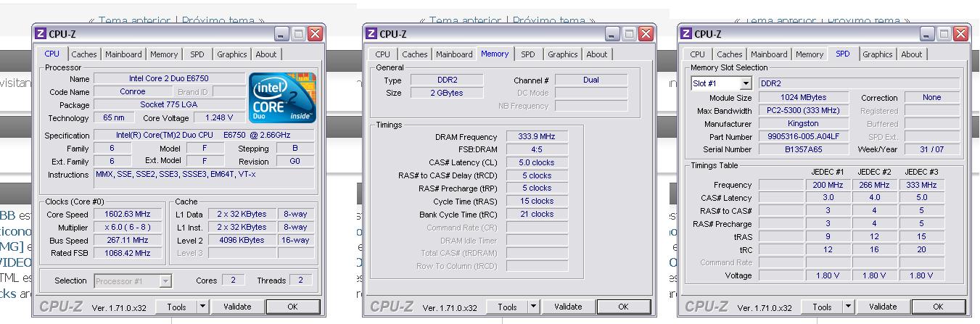This screenshot has width=980, height=324.
Task: Click the CPU-Z icon in first window title bar
Action: coord(41,33)
